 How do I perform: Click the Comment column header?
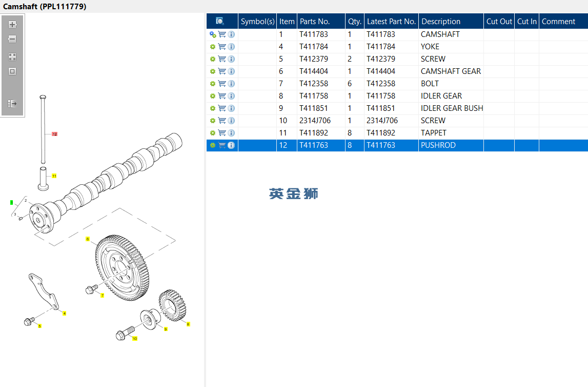click(563, 22)
